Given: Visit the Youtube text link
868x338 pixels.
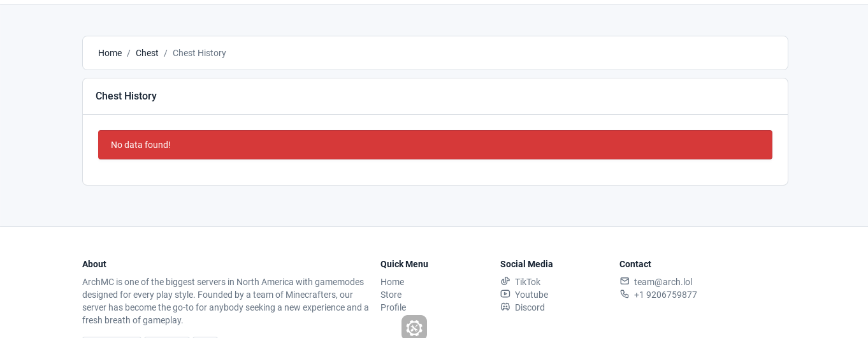Looking at the screenshot, I should click(x=532, y=295).
